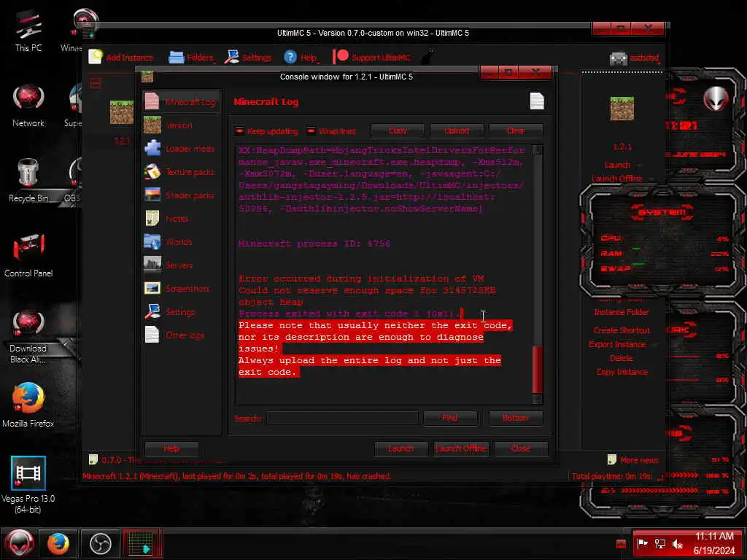Open the Recycle Bin desktop icon
This screenshot has height=560, width=747.
28,181
